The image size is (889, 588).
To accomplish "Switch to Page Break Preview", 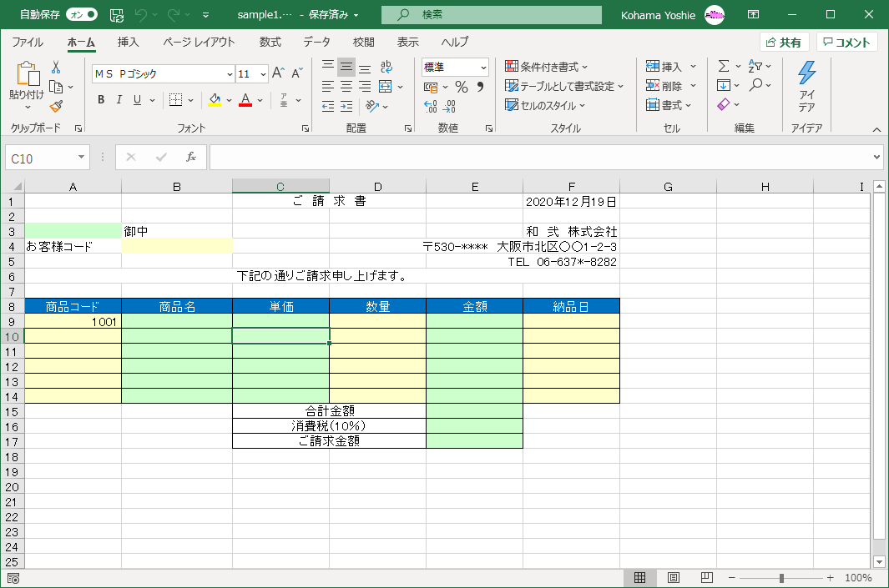I will pos(706,578).
